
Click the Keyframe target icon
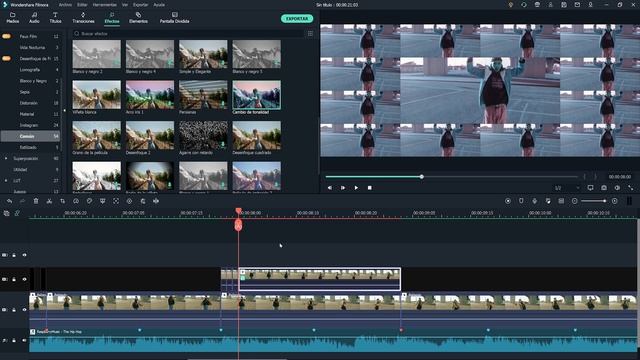(x=129, y=201)
